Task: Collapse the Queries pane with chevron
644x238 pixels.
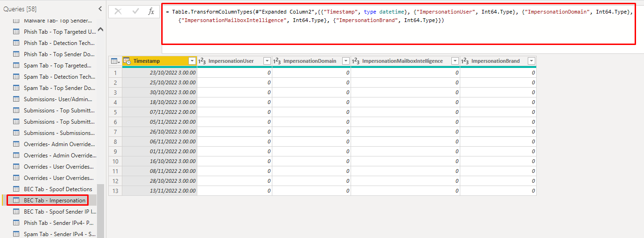Action: 100,9
